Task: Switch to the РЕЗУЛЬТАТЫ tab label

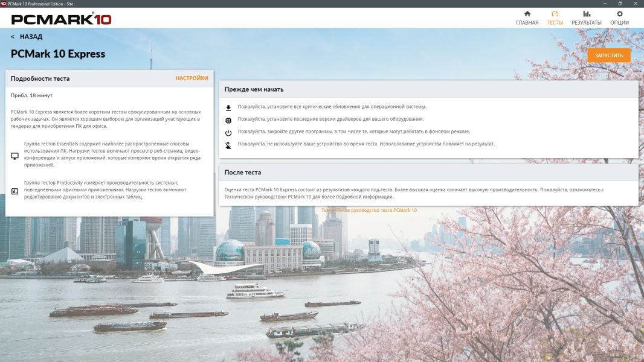Action: (x=587, y=23)
